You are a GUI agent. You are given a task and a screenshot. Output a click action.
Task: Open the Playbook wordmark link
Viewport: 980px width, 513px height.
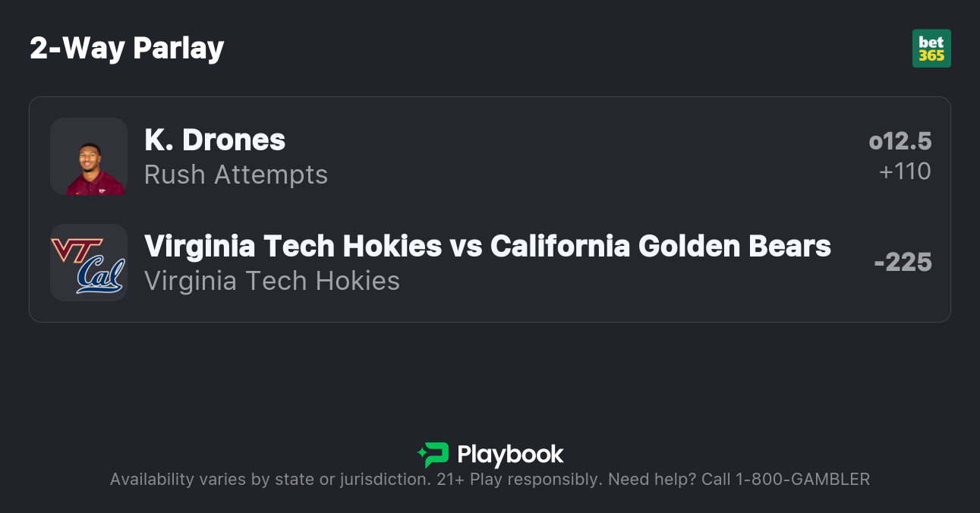[x=510, y=455]
